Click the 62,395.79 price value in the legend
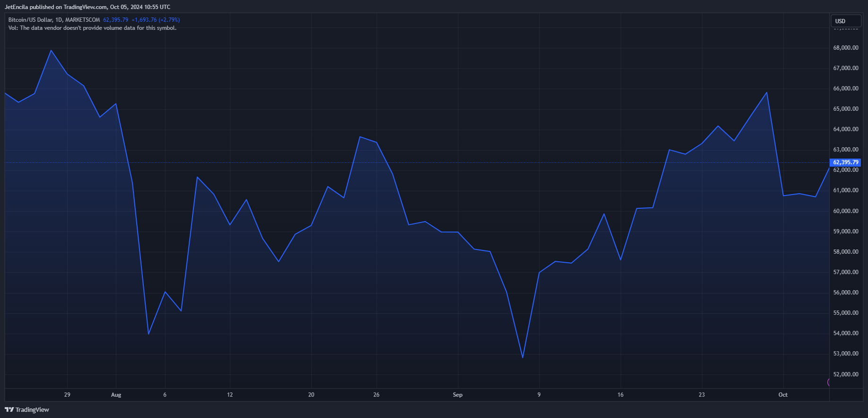The width and height of the screenshot is (868, 418). (x=115, y=20)
